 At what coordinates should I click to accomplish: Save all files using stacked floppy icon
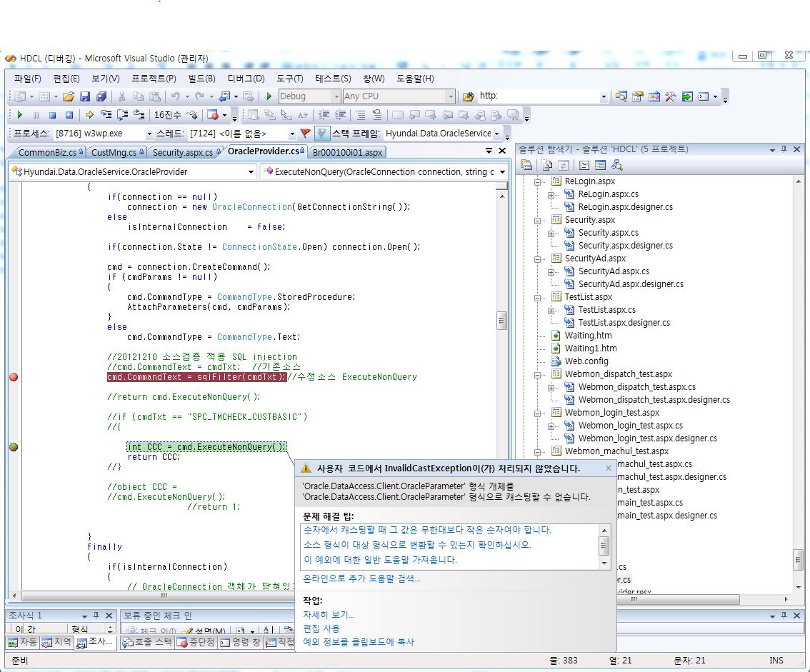(101, 96)
